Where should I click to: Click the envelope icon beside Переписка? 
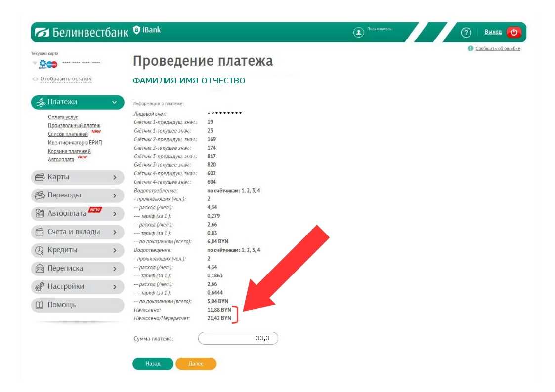click(x=40, y=269)
